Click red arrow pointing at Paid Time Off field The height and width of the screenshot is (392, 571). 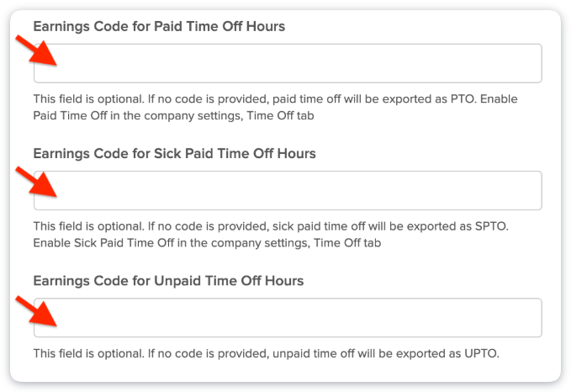(x=36, y=51)
